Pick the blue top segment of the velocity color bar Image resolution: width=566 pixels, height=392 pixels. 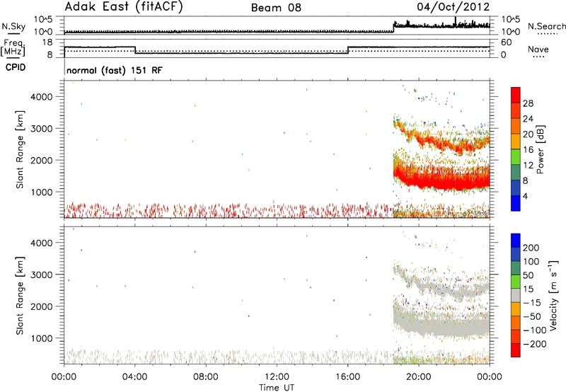pos(516,241)
